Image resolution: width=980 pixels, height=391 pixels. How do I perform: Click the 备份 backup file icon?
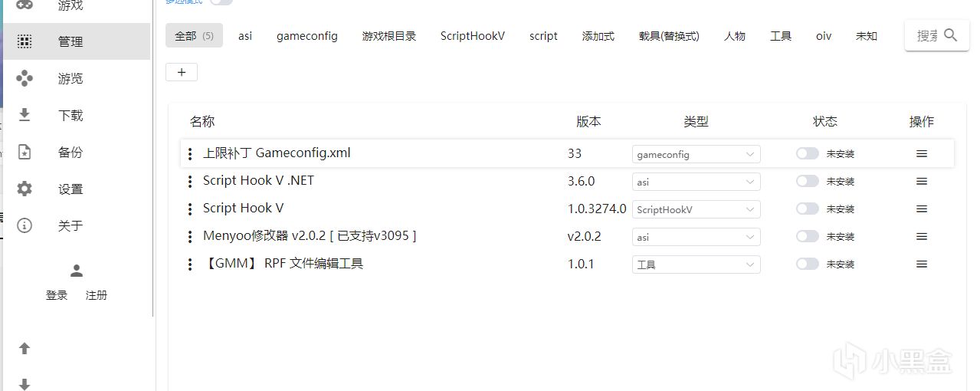(25, 152)
